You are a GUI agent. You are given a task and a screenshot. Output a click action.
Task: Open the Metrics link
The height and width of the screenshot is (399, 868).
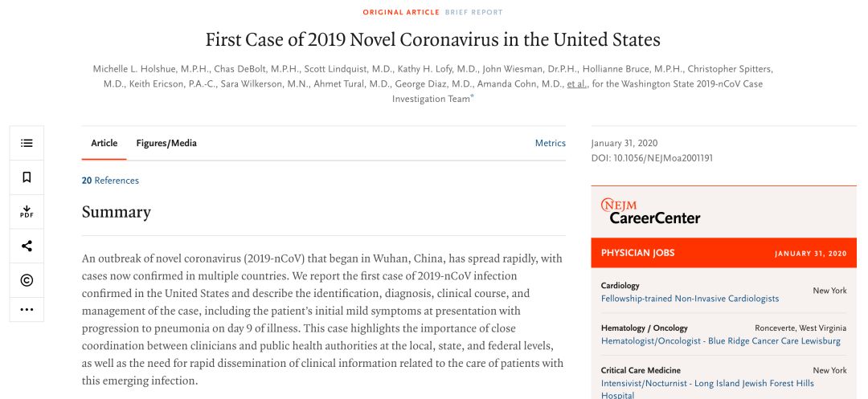click(x=550, y=143)
